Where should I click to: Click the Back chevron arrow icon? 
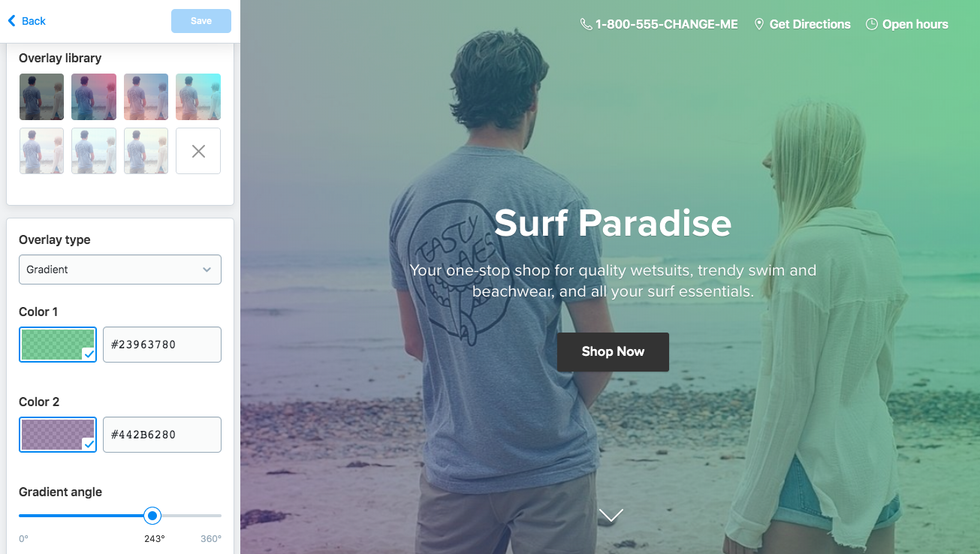point(11,21)
